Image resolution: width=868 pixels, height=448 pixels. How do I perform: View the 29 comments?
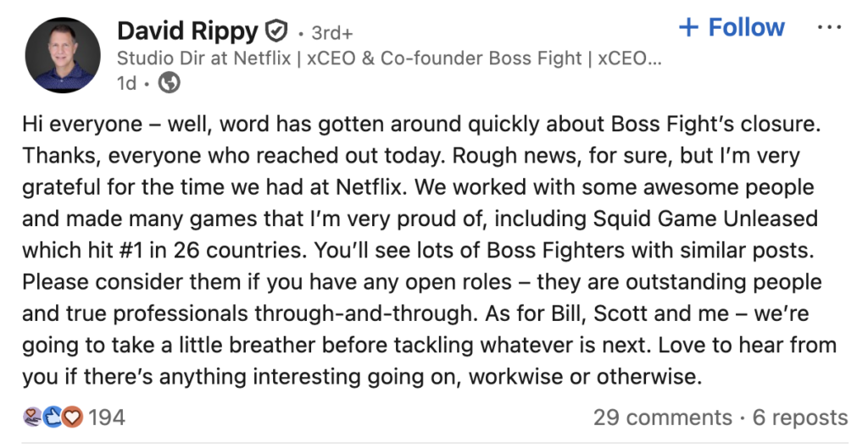(662, 418)
